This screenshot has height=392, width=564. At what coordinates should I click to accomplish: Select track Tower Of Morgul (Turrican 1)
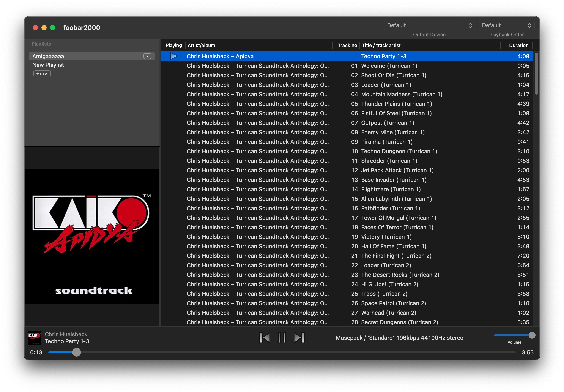pyautogui.click(x=347, y=218)
